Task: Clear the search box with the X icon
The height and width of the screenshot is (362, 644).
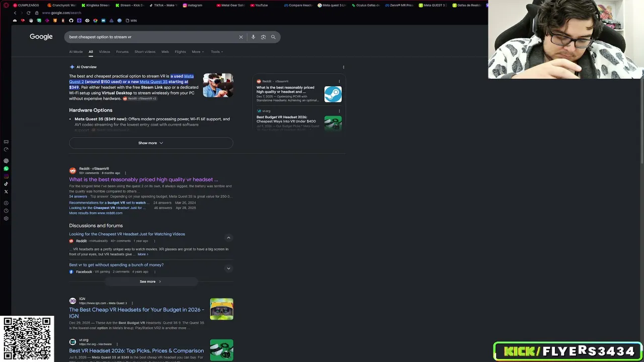Action: tap(240, 37)
